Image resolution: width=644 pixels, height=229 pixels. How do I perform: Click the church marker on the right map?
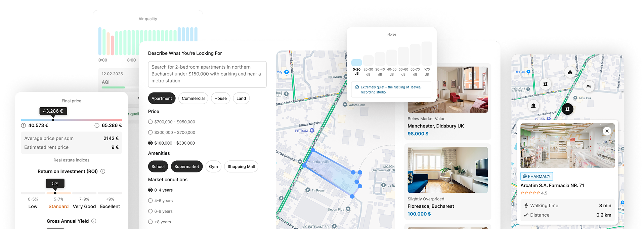pyautogui.click(x=570, y=72)
